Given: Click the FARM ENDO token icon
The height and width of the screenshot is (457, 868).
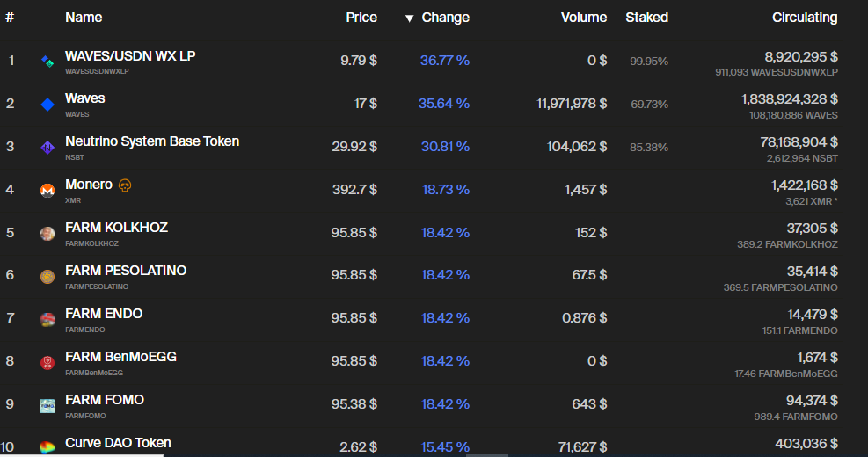Looking at the screenshot, I should tap(47, 319).
